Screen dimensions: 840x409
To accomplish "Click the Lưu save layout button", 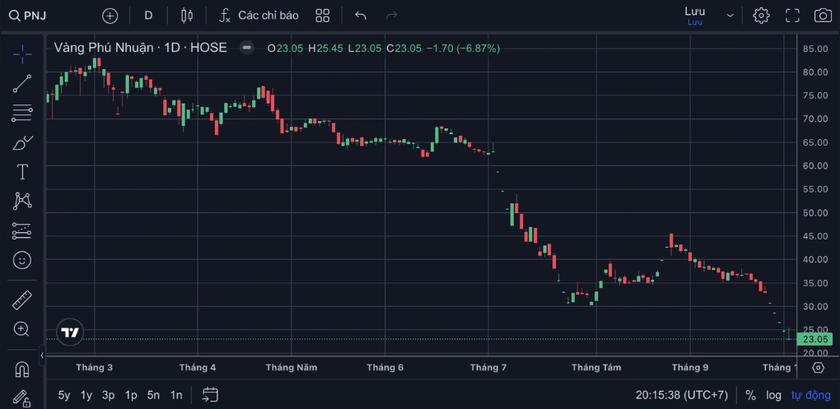I will coord(695,16).
